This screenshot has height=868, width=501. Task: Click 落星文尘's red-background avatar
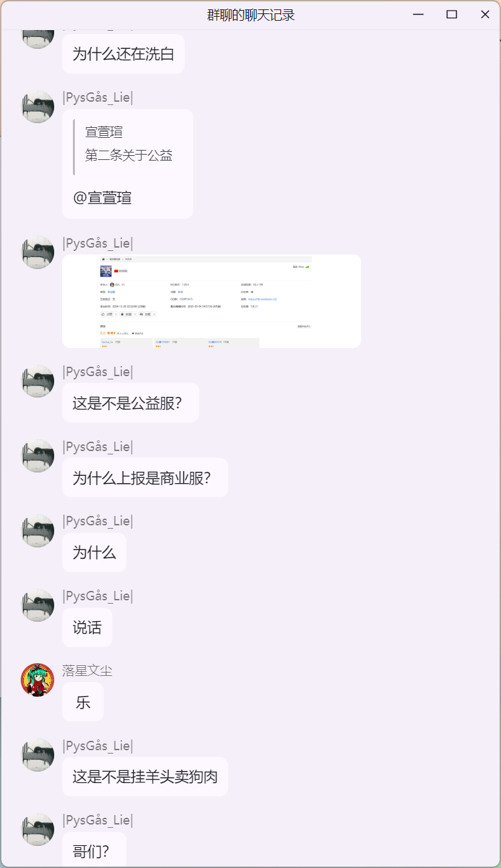pyautogui.click(x=37, y=680)
